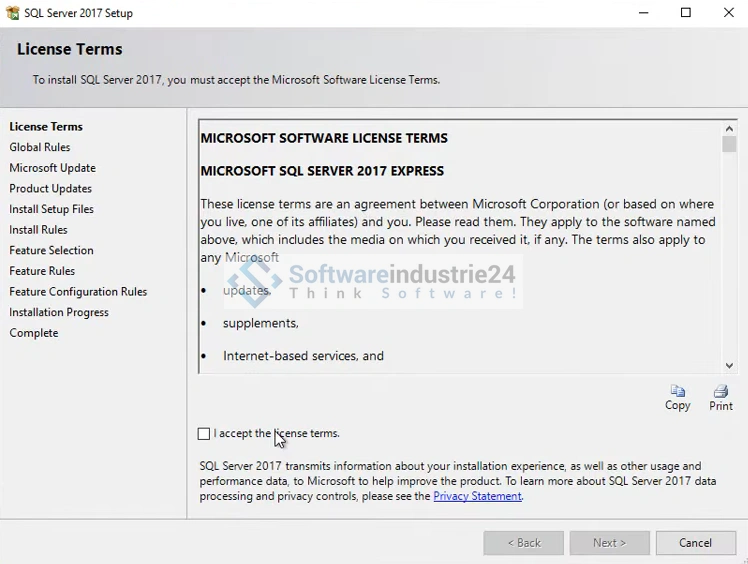Select Feature Selection in sidebar

pos(52,250)
